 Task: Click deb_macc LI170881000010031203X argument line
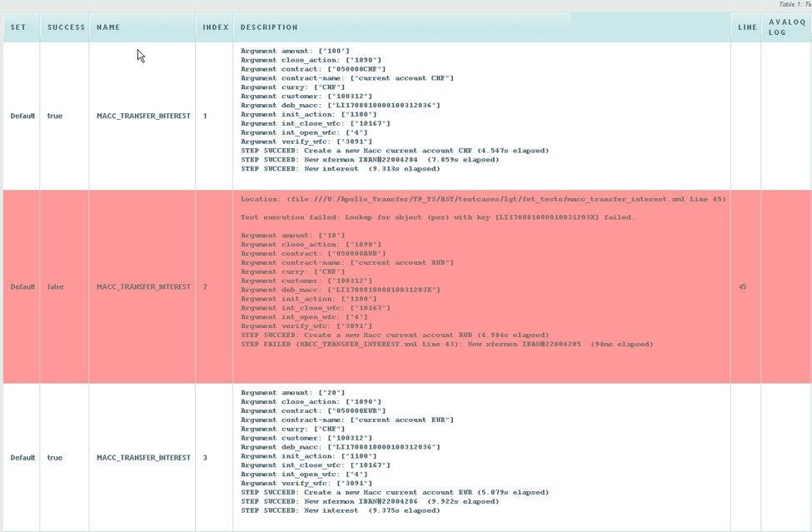341,290
